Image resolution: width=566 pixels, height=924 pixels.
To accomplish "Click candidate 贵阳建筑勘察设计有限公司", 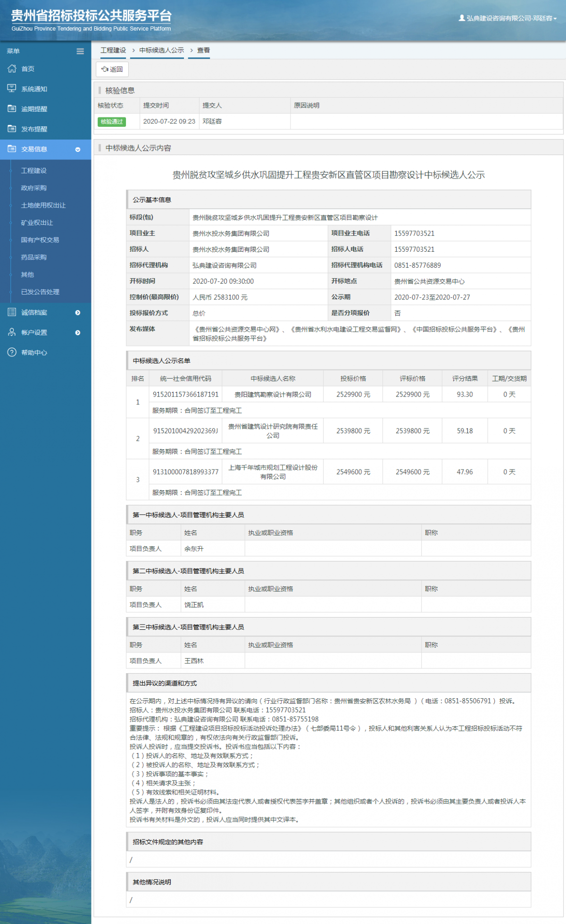I will (x=273, y=395).
